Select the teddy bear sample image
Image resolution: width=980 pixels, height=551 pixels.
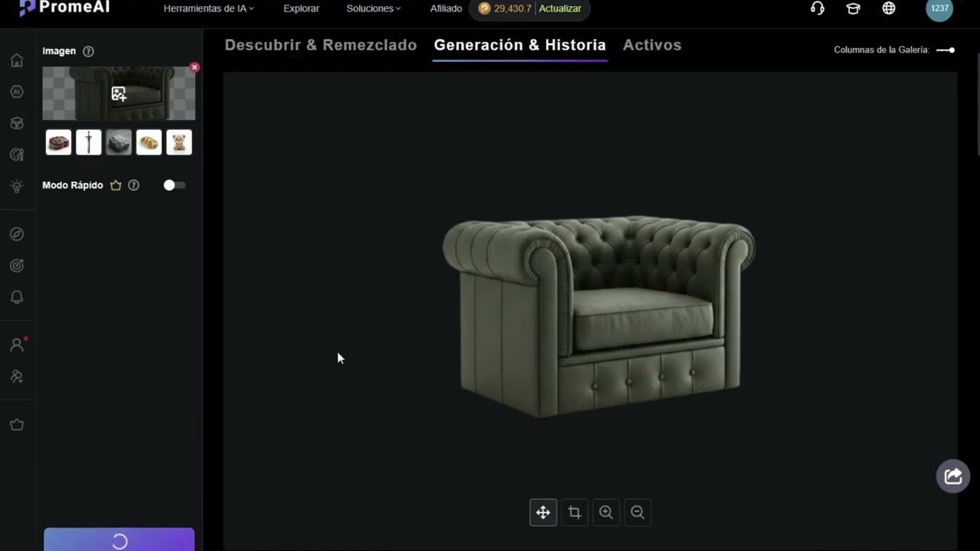[x=179, y=142]
